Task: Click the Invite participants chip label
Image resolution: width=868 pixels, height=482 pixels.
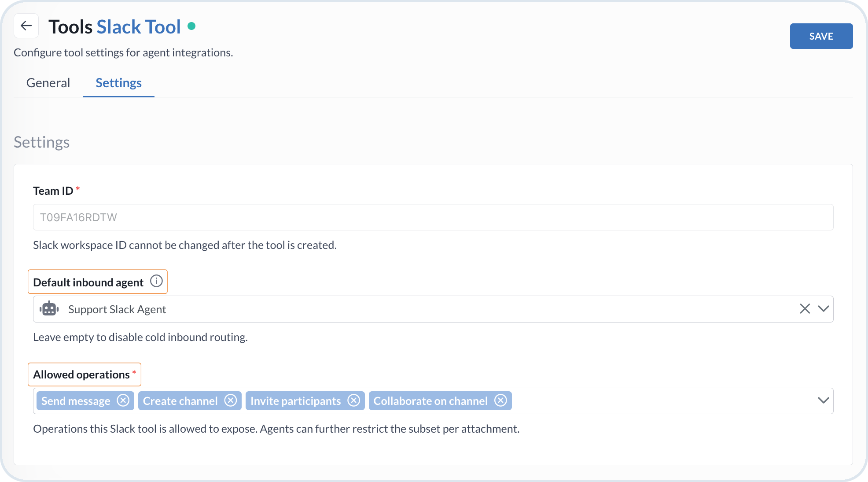Action: tap(295, 401)
